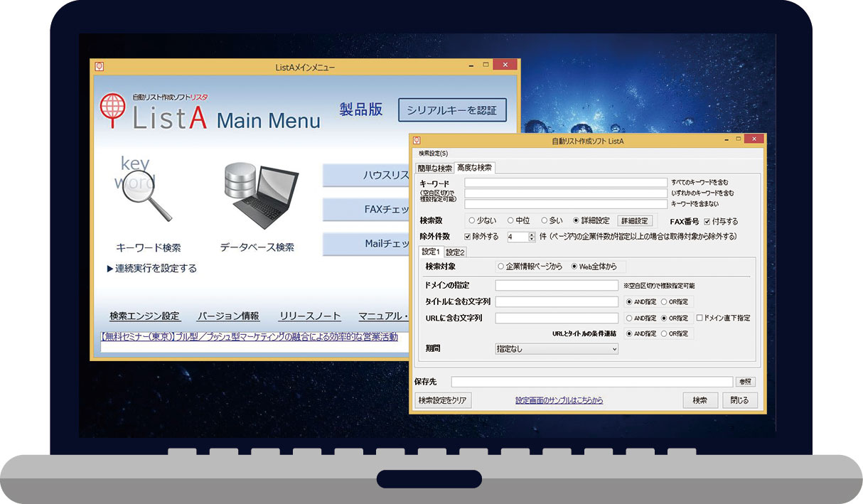
Task: Select 多い search count radio
Action: [545, 220]
